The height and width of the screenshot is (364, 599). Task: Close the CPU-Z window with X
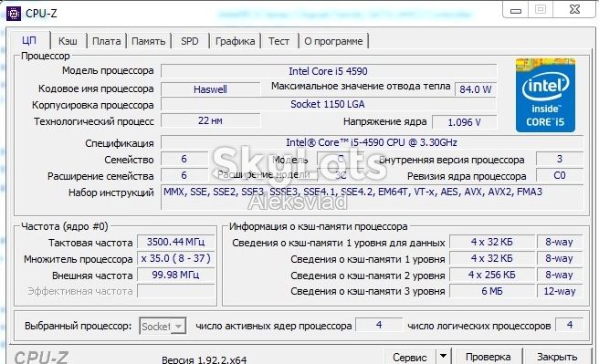(x=574, y=9)
